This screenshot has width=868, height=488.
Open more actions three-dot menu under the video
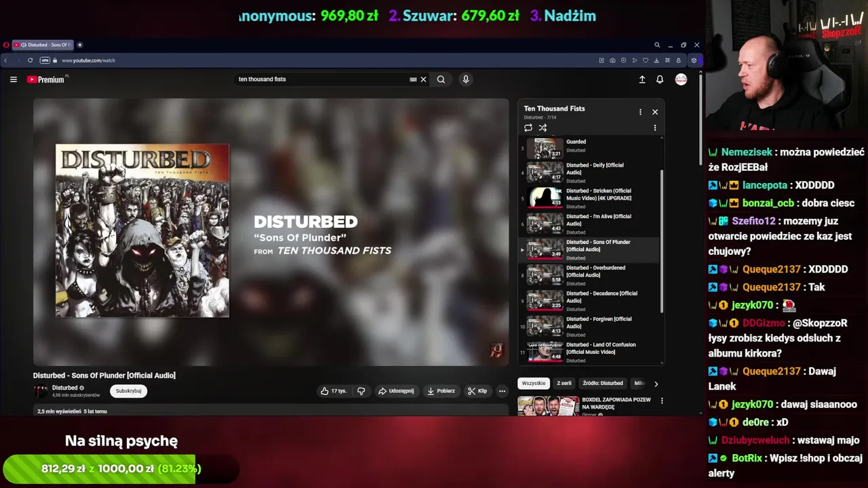(502, 391)
